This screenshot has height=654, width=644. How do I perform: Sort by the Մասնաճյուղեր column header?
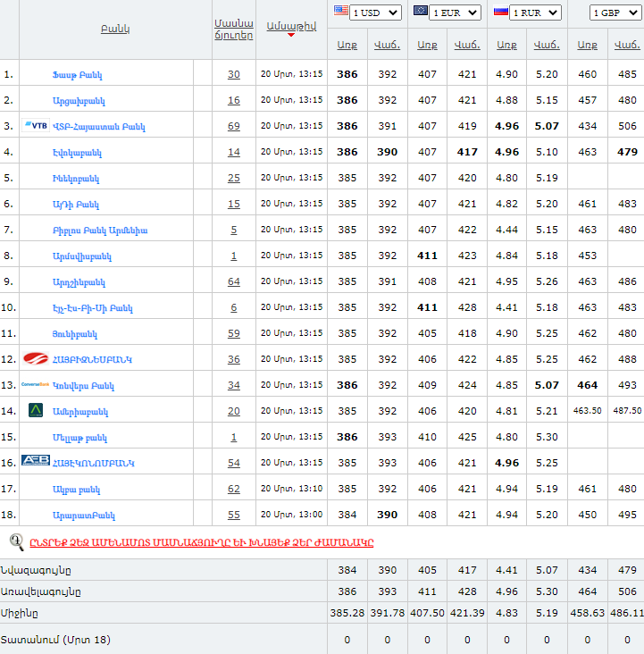coord(234,29)
